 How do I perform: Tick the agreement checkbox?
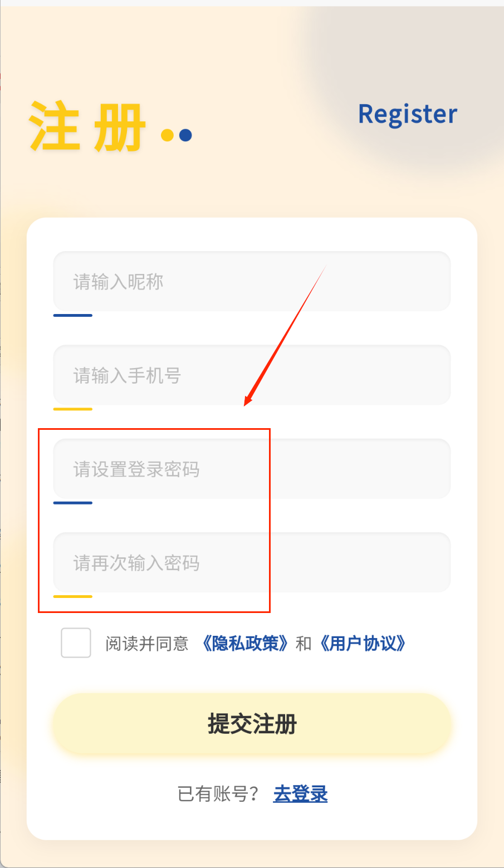(x=76, y=643)
